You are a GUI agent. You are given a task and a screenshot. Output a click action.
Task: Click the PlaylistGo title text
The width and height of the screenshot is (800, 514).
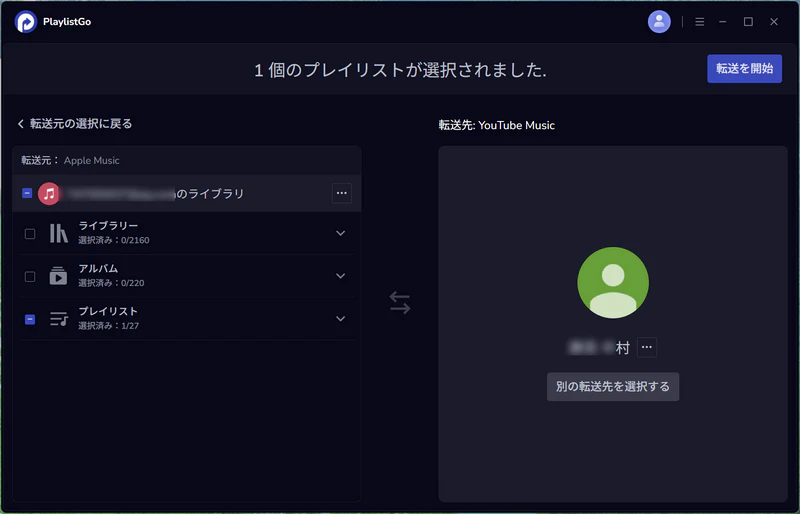[x=67, y=22]
